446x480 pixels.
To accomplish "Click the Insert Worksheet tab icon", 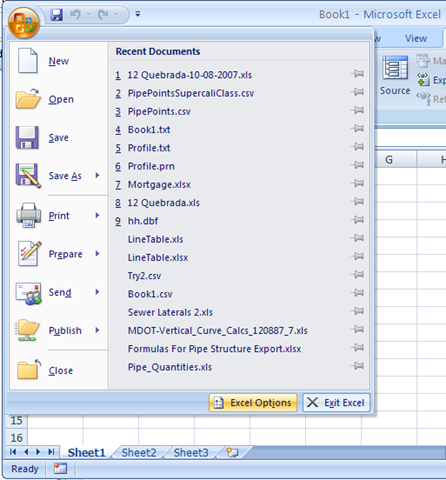I will pos(232,452).
